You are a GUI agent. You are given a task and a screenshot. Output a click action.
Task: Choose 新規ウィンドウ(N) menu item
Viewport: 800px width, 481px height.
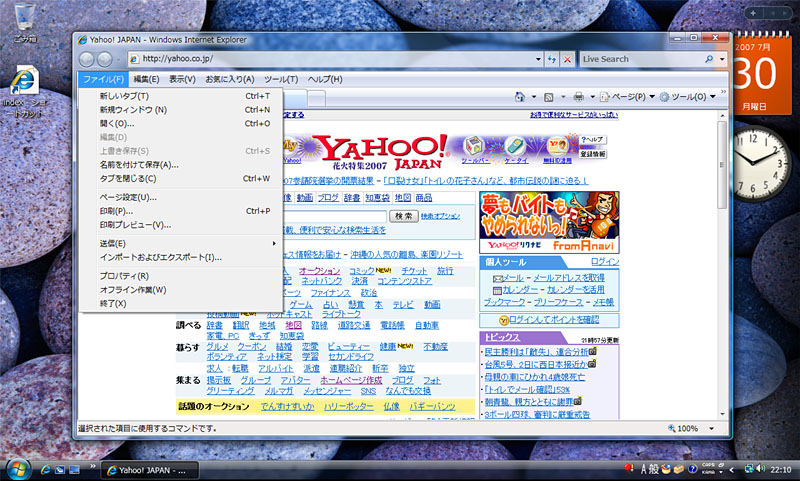click(x=181, y=110)
